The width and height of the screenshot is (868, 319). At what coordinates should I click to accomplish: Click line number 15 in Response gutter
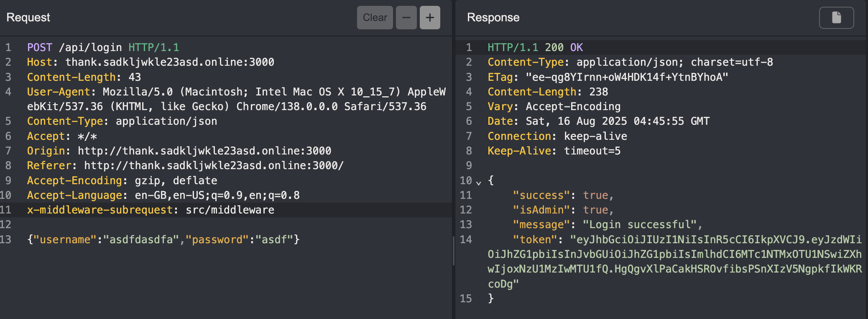(x=466, y=298)
